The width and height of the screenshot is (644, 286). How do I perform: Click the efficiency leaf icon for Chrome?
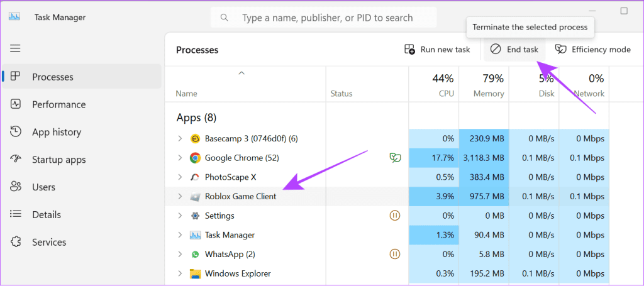click(x=395, y=158)
